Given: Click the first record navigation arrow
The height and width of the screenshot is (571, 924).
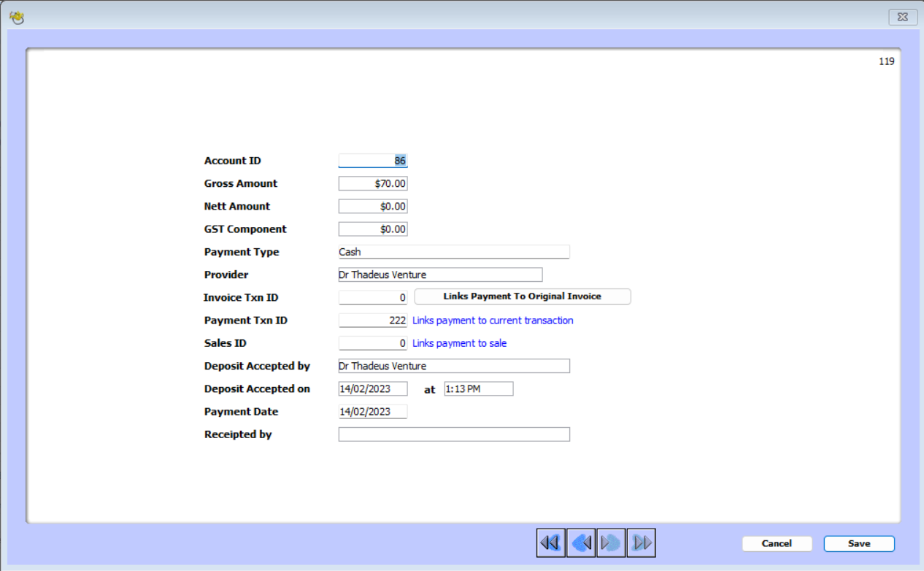Looking at the screenshot, I should 550,542.
